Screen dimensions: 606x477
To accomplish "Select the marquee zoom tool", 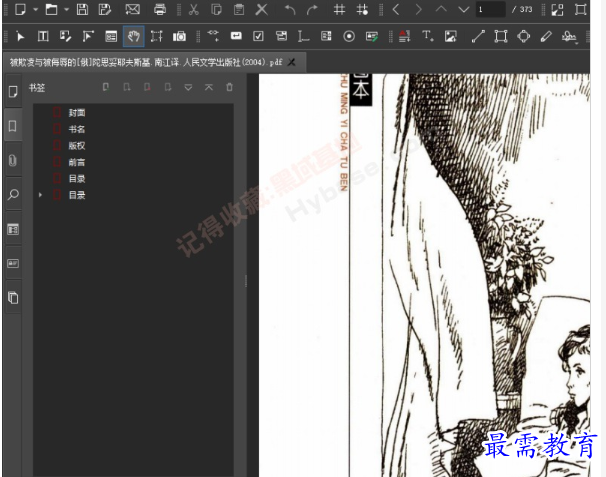I will (157, 36).
